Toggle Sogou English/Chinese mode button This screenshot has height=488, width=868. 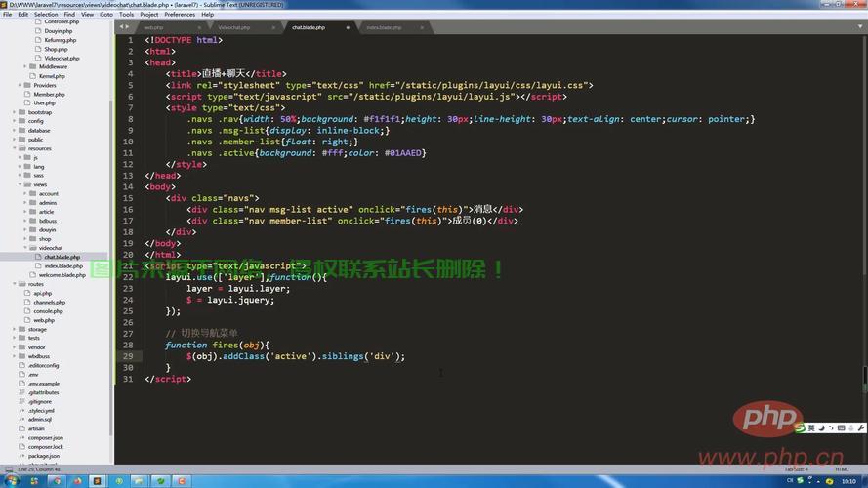[x=811, y=428]
